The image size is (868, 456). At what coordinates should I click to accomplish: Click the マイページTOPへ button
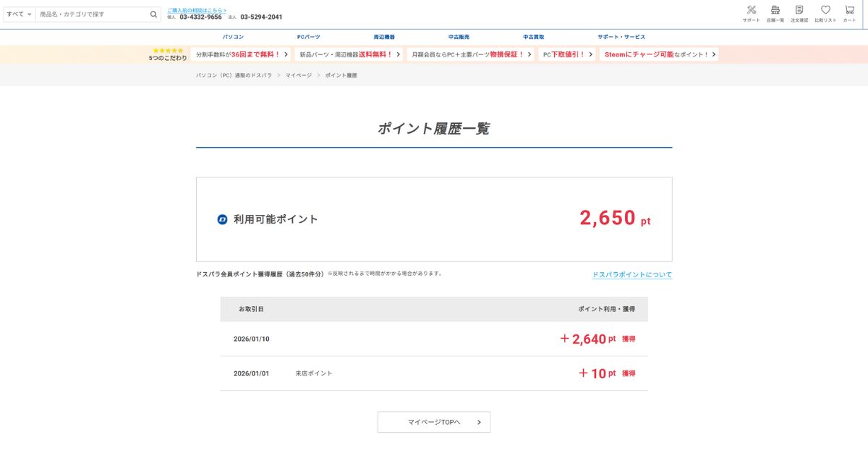coord(433,421)
